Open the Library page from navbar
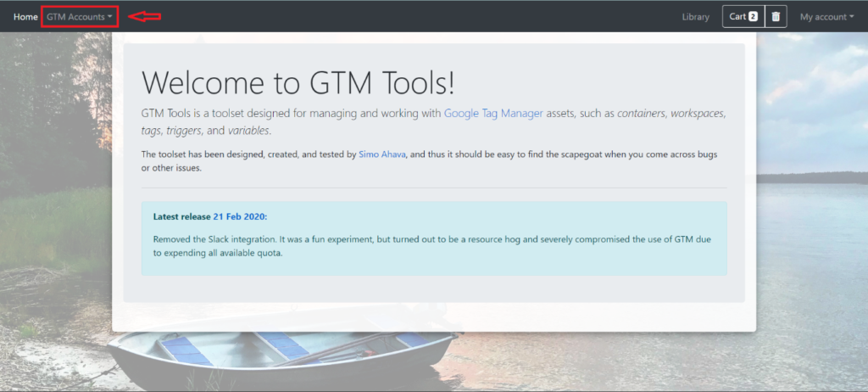 tap(695, 17)
